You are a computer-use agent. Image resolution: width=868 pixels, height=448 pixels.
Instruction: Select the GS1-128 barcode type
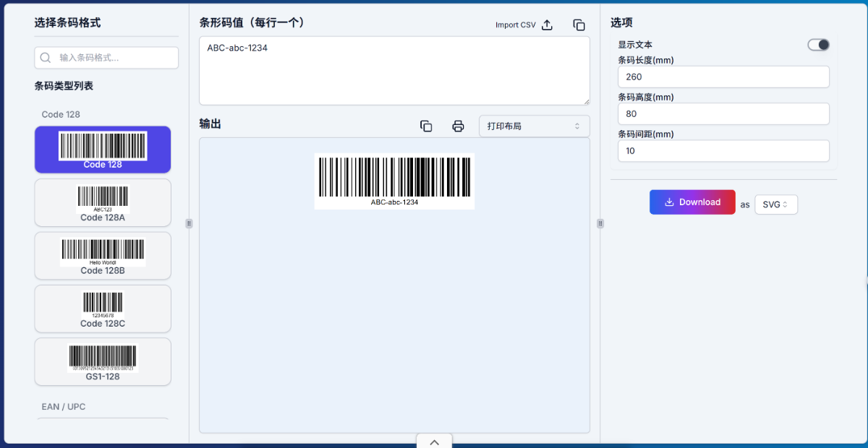pyautogui.click(x=103, y=361)
